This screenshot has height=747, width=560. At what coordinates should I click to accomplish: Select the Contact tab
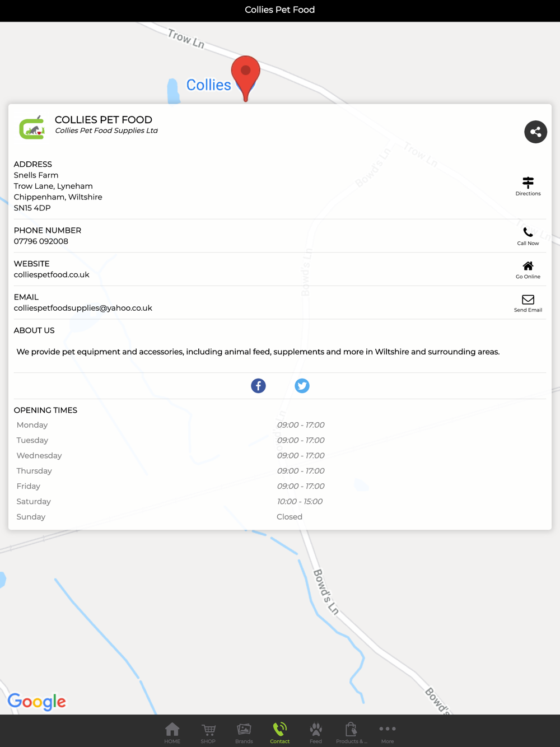[280, 732]
